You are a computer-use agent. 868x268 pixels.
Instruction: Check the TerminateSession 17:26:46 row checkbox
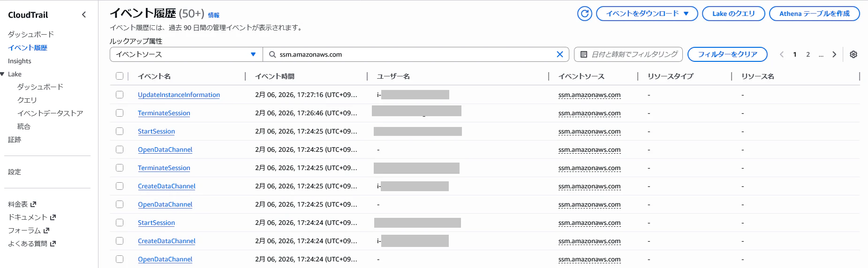(x=120, y=113)
